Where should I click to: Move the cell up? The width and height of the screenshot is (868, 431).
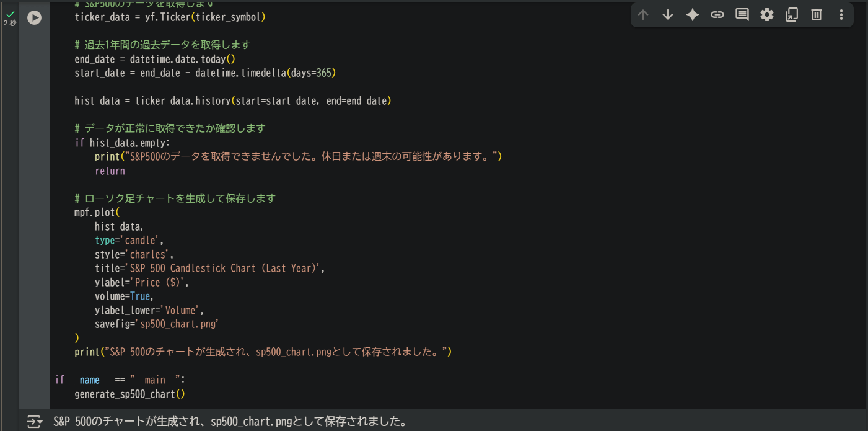click(x=643, y=15)
